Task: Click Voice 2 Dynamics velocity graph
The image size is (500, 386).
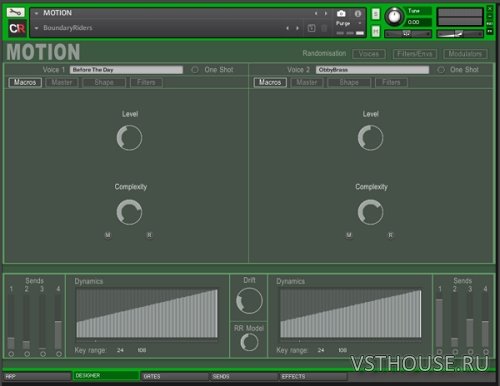Action: pos(351,314)
